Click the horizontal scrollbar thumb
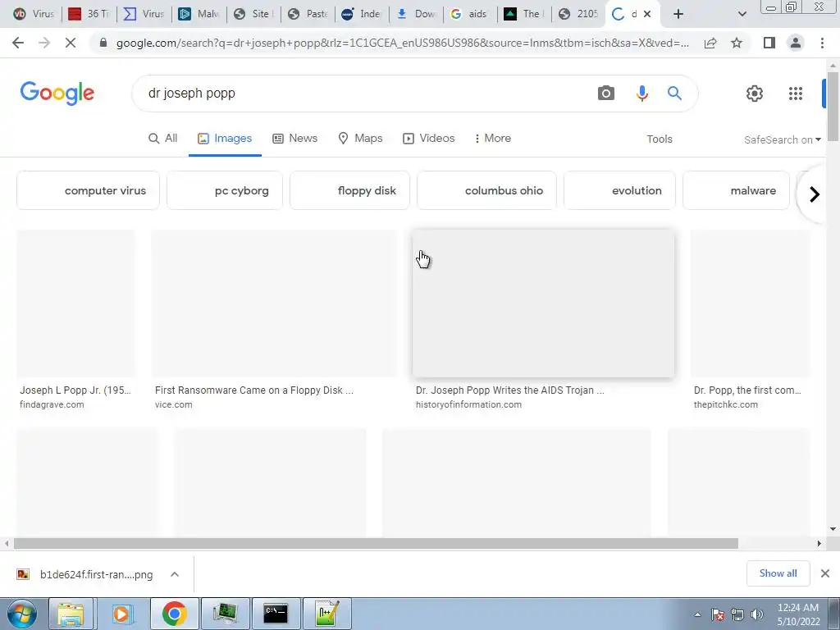This screenshot has height=630, width=840. point(376,544)
